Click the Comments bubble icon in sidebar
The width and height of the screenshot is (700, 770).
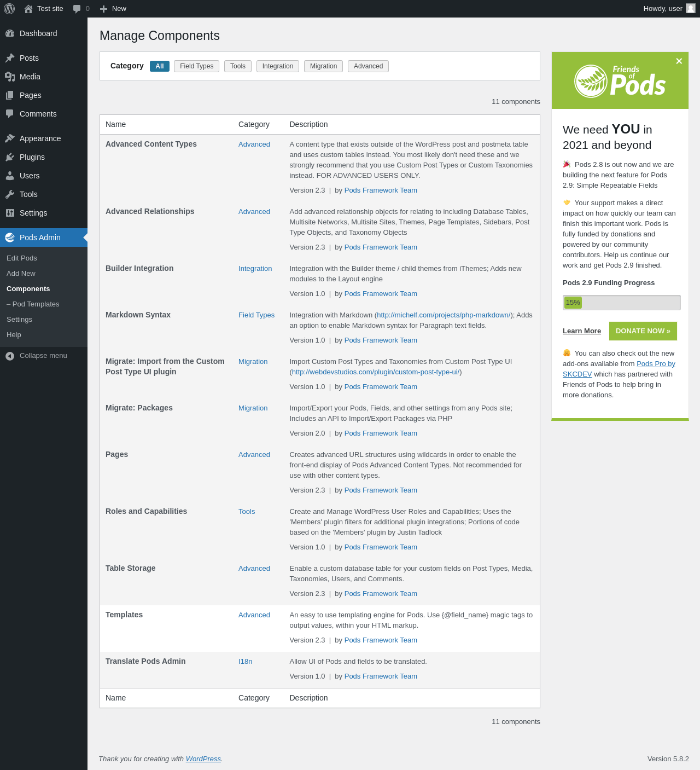[10, 114]
